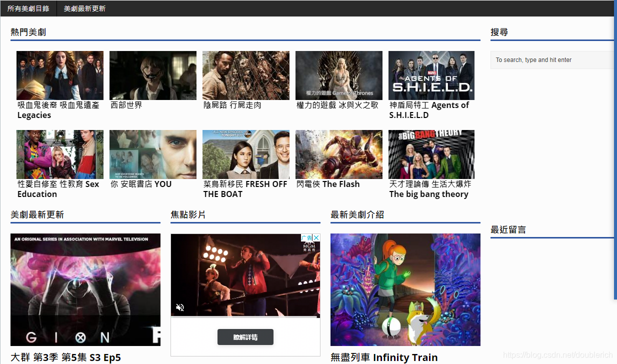Click the 權力的遊戲 冰與火之歌 title link
The image size is (617, 364).
[337, 105]
